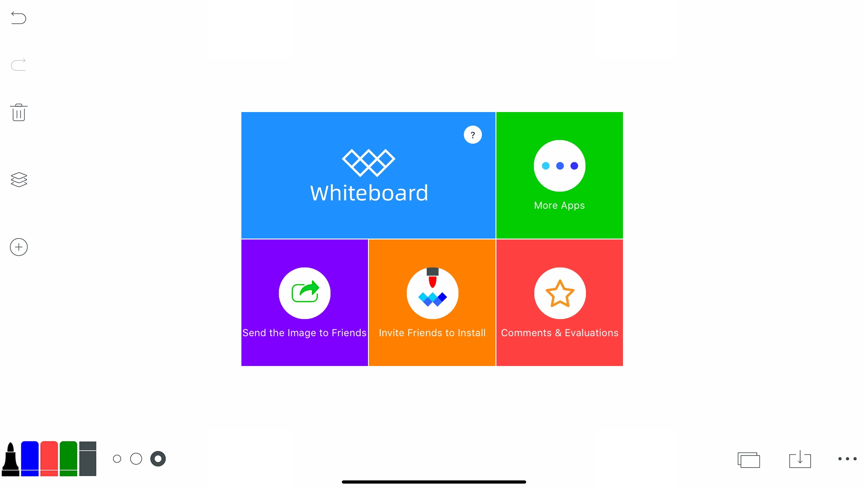Image resolution: width=868 pixels, height=488 pixels.
Task: Select the Send the Image to Friends
Action: click(305, 303)
